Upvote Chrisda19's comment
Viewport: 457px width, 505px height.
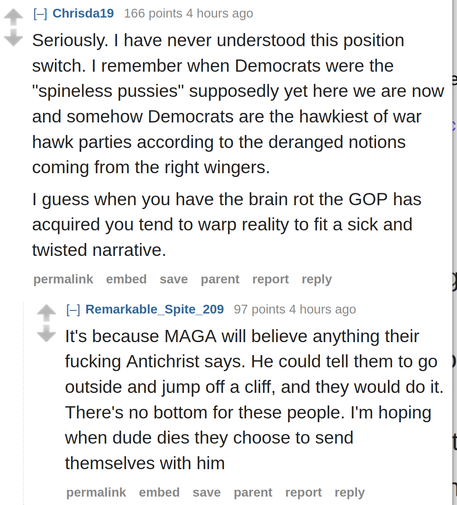[13, 17]
